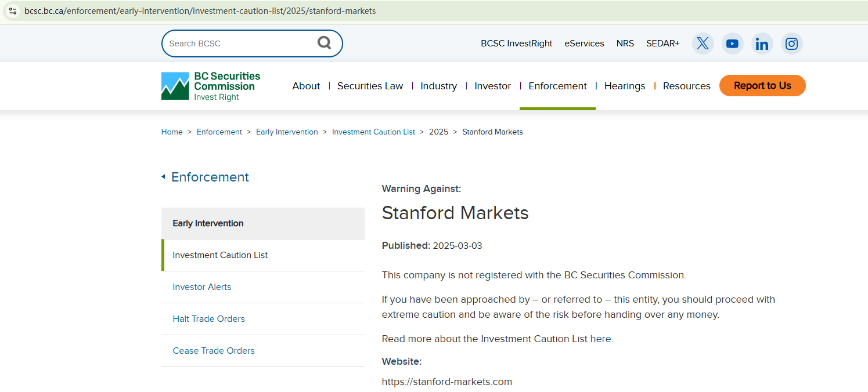Click the LinkedIn icon in header
This screenshot has height=392, width=868.
(x=762, y=43)
